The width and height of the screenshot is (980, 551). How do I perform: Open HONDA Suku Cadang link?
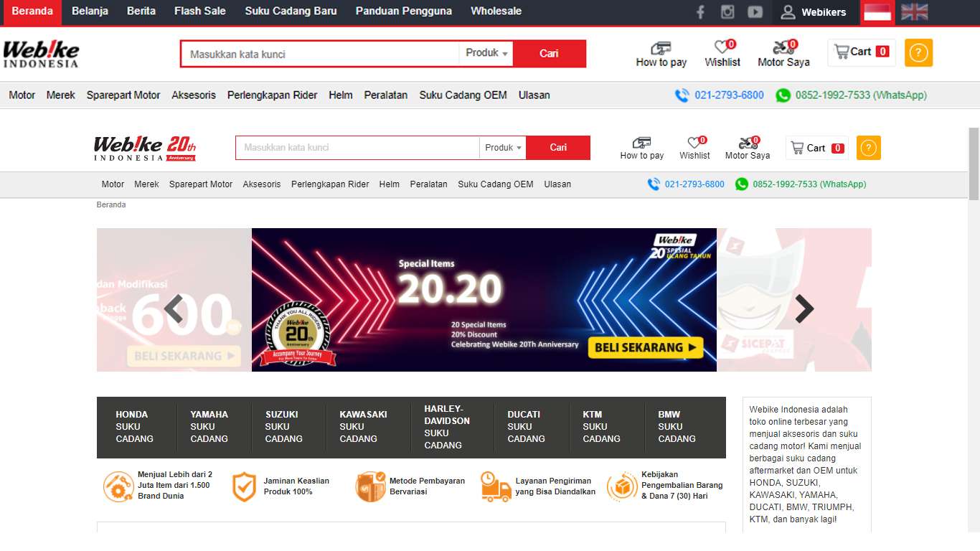tap(135, 427)
